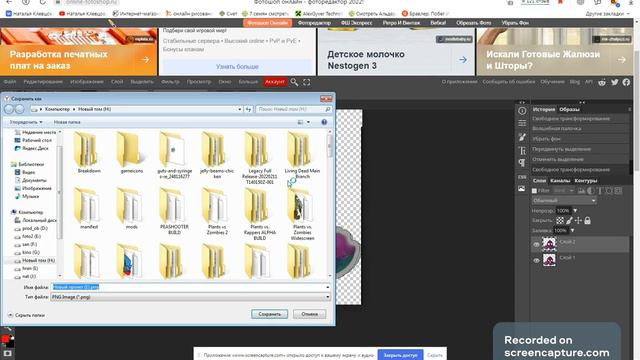
Task: Click Новая папка in dialog toolbar
Action: pos(67,122)
